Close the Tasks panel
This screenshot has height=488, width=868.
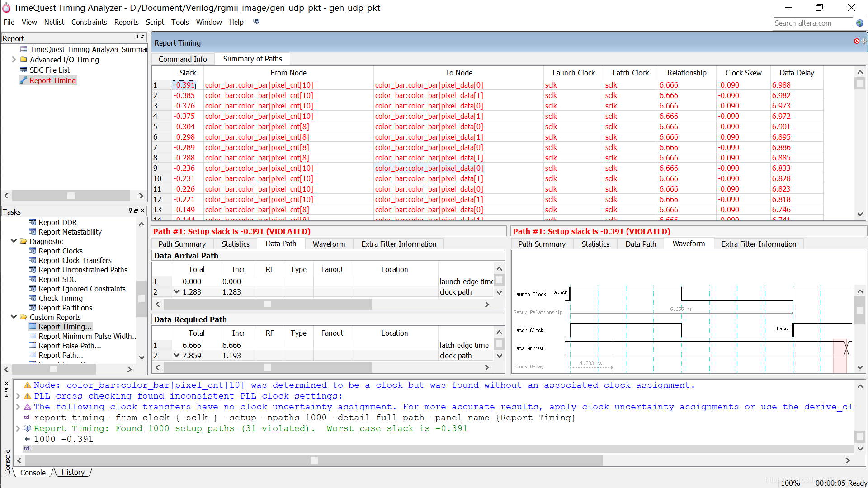click(x=142, y=211)
